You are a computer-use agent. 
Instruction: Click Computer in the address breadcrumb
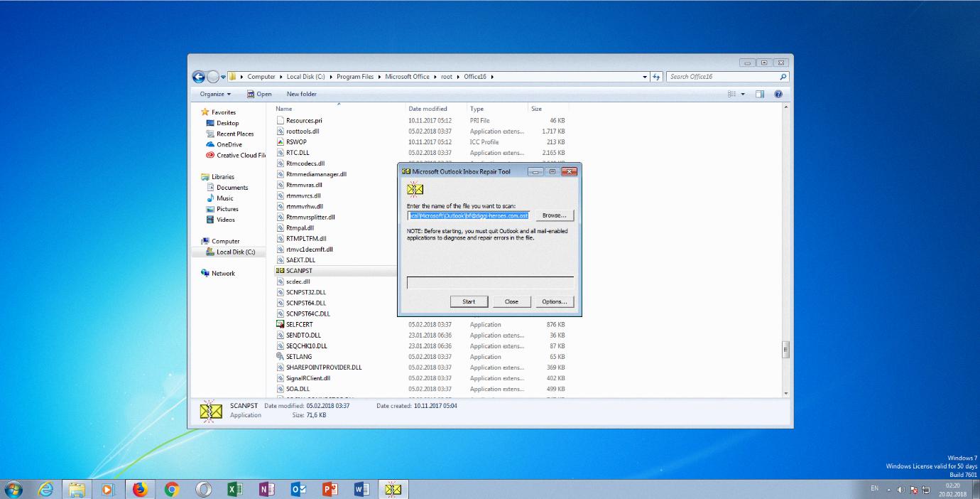coord(261,77)
